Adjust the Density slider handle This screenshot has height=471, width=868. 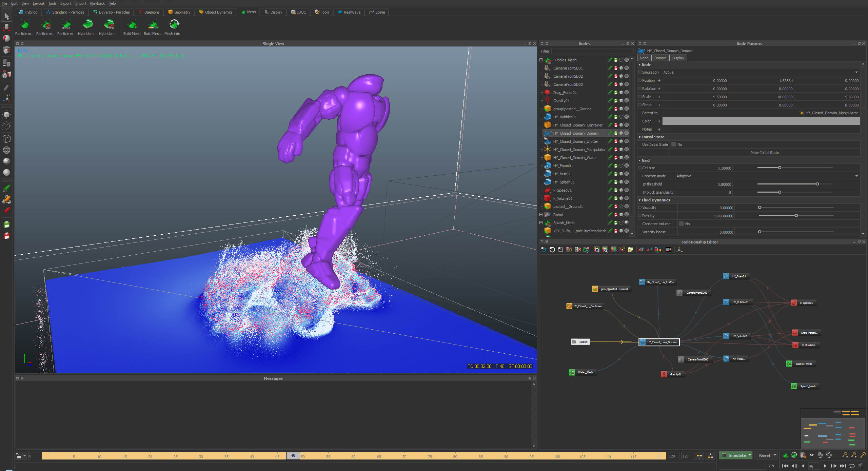pos(796,216)
